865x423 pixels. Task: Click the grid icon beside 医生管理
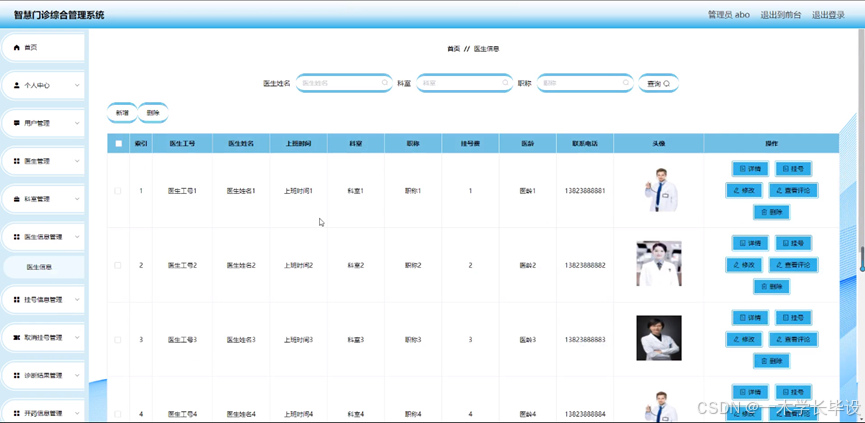17,161
